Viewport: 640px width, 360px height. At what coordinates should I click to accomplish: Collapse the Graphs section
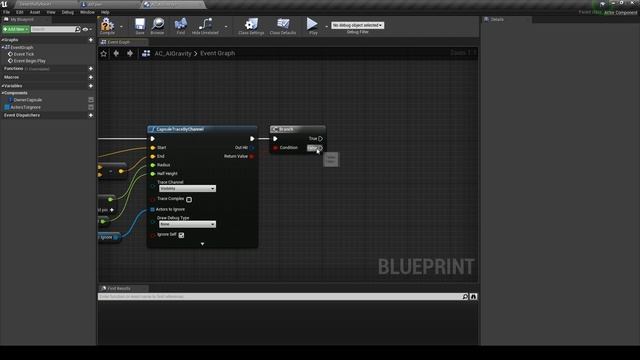tap(2, 40)
